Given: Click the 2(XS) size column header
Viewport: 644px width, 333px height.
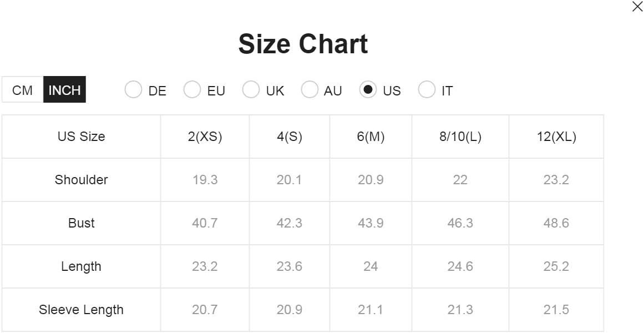Looking at the screenshot, I should [205, 137].
